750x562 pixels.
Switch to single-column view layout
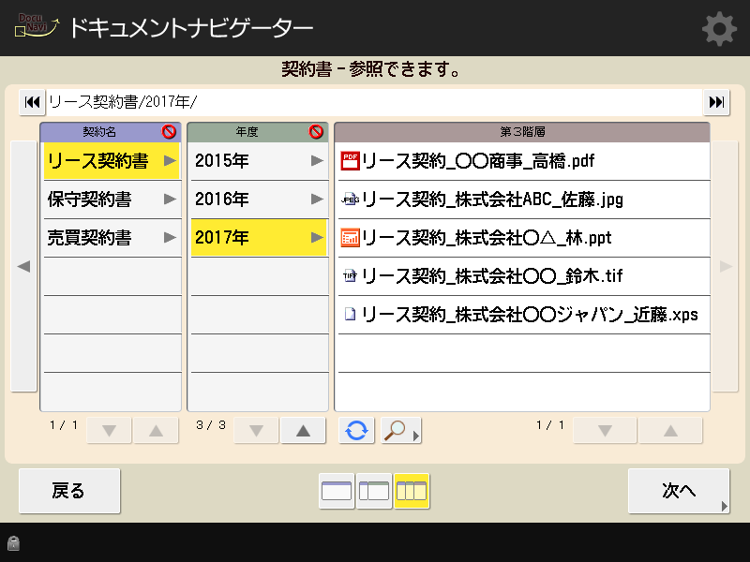(x=336, y=491)
